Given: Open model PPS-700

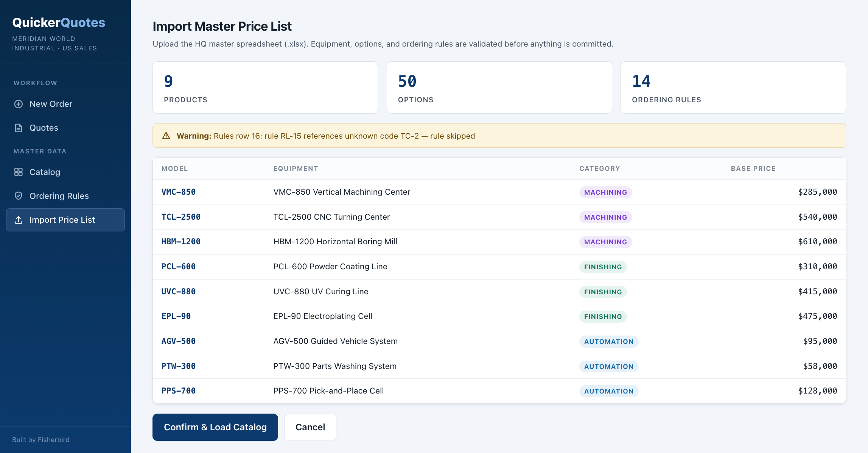Looking at the screenshot, I should pyautogui.click(x=179, y=391).
